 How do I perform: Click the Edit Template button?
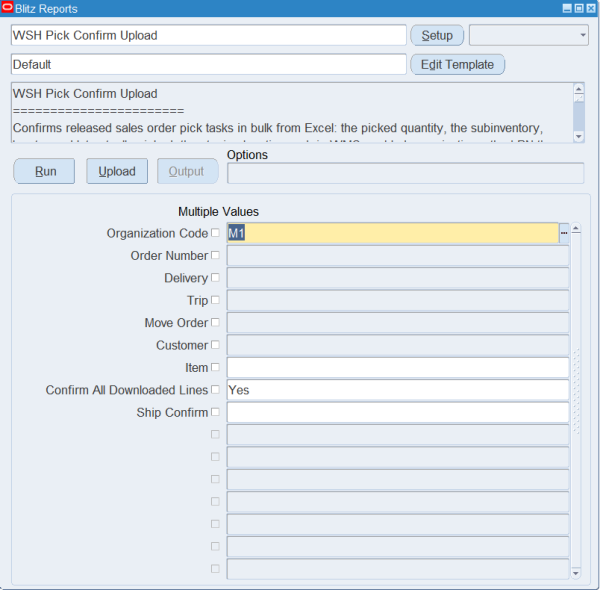458,64
